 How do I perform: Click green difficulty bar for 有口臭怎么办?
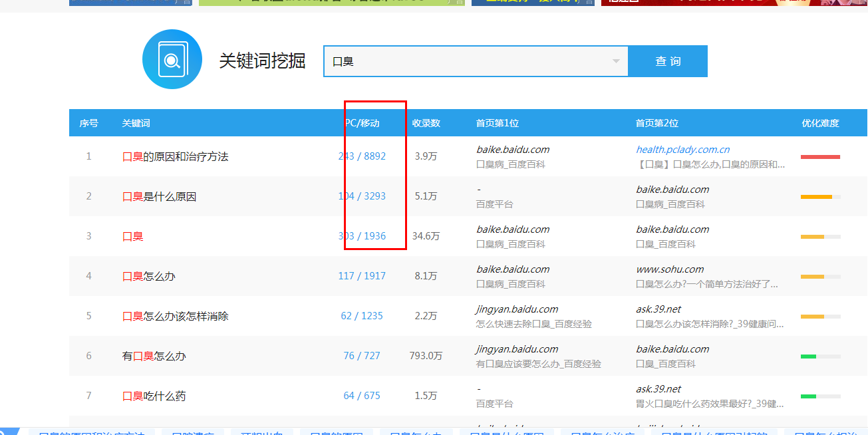(808, 357)
